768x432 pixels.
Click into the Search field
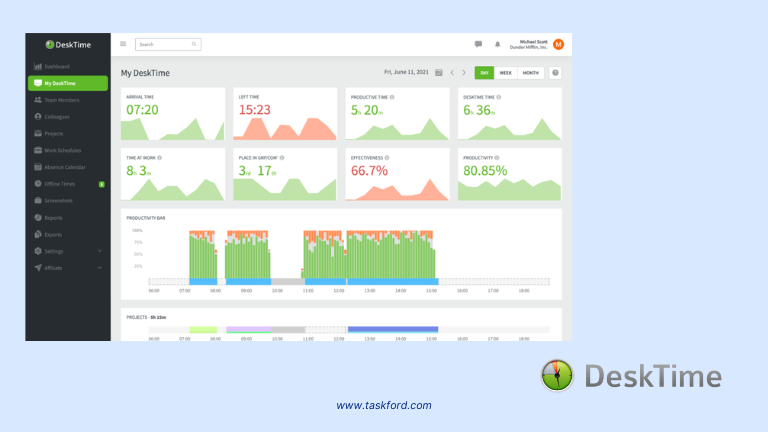click(168, 44)
